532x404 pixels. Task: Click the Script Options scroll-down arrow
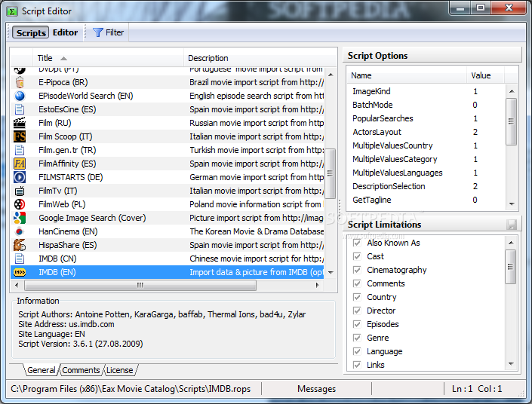(x=512, y=204)
